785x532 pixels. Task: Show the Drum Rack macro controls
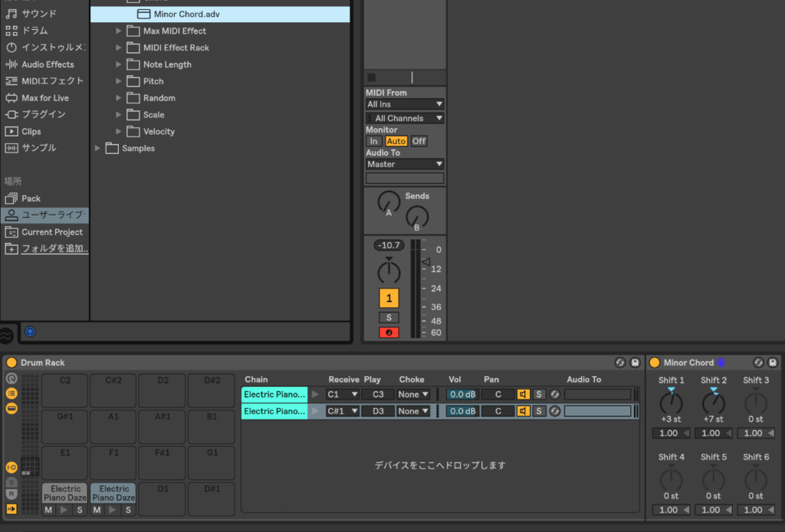click(x=11, y=379)
